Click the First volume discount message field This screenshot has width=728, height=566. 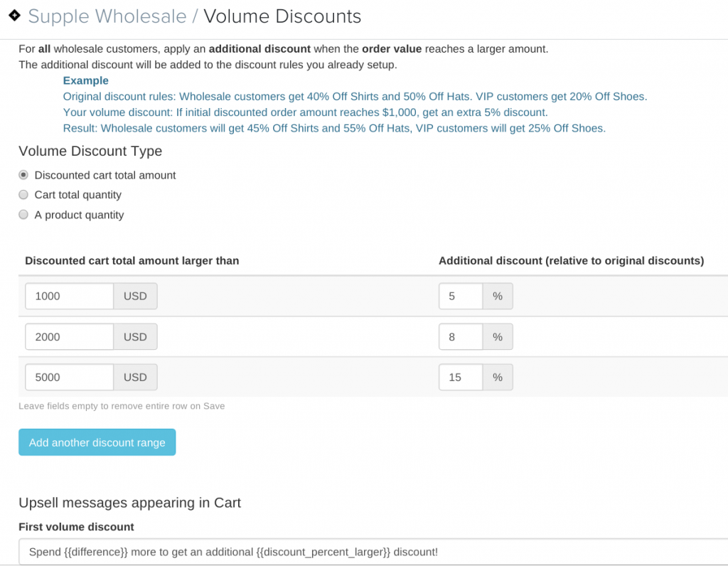[x=373, y=552]
